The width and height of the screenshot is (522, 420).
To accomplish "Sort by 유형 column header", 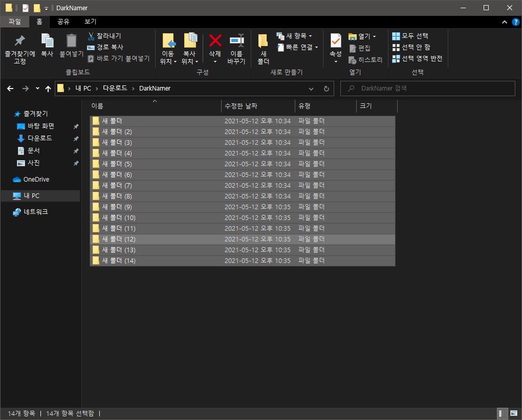I will coord(325,106).
